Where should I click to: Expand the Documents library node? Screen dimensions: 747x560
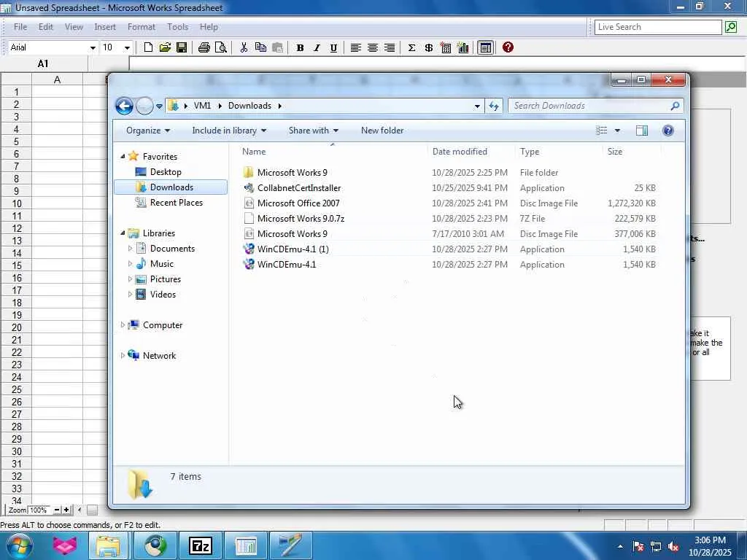(130, 248)
